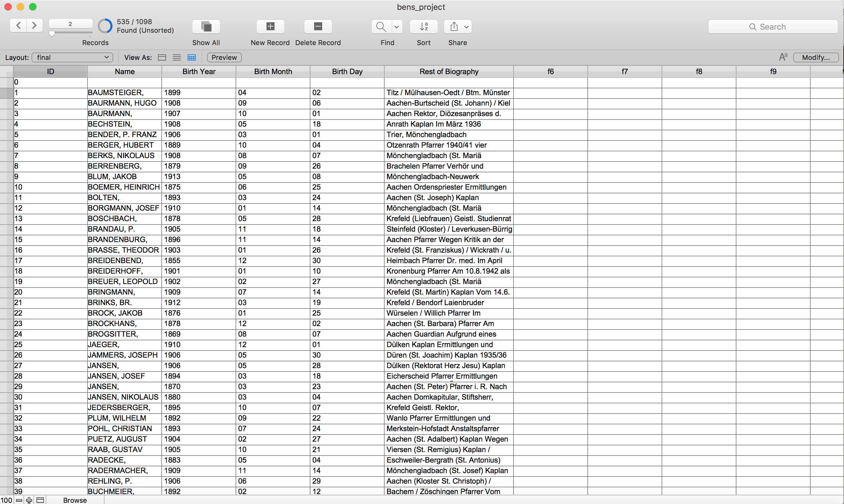Expand the Share dropdown arrow
Screen dimensions: 844x504
point(466,27)
